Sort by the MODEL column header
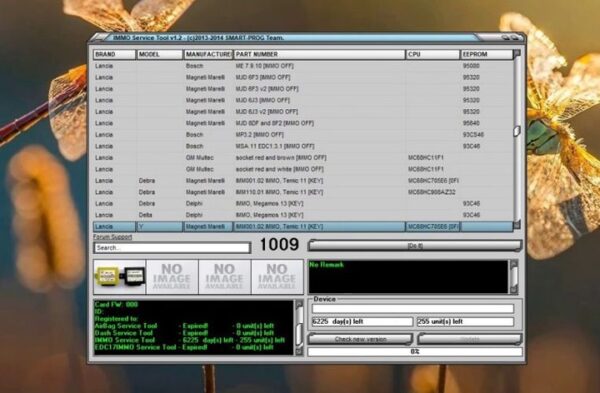The width and height of the screenshot is (600, 393). (x=160, y=54)
